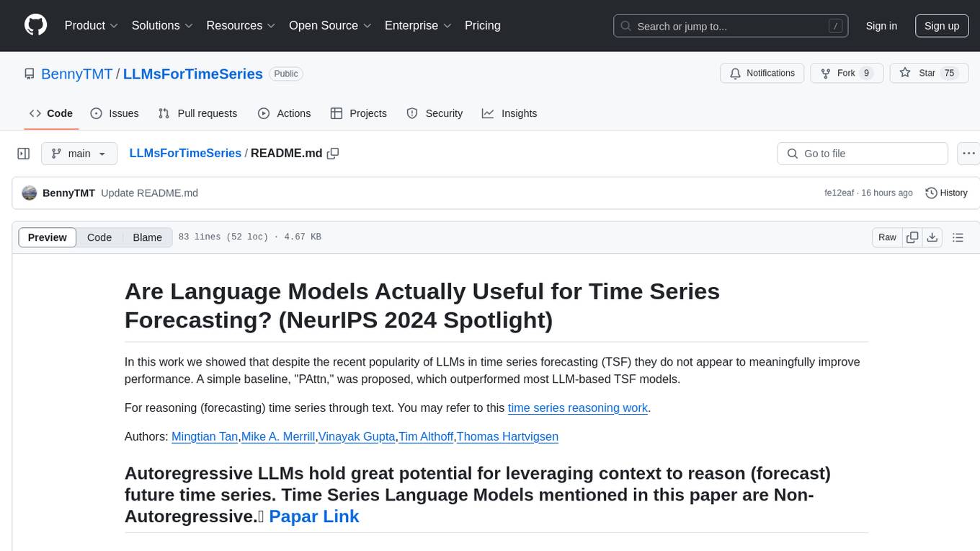Screen dimensions: 980x551
Task: Open BennyTMT user profile link
Action: (x=76, y=74)
